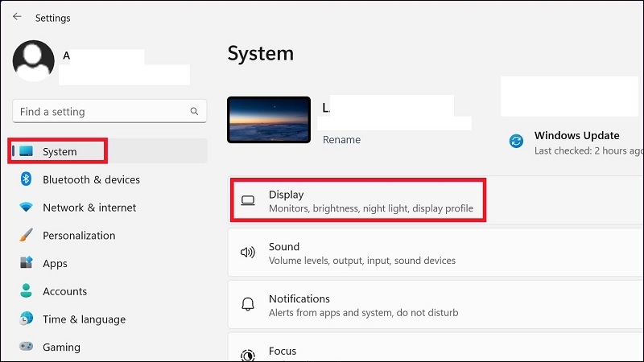Open Notifications settings
Image resolution: width=644 pixels, height=362 pixels.
[x=436, y=305]
